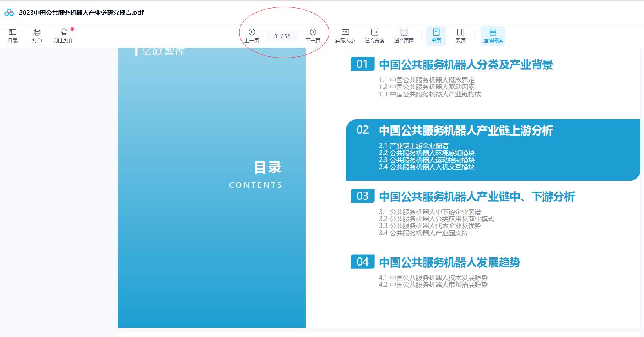Click 4.1 中国公共服务机器人技术发展趋势
This screenshot has height=337, width=644.
click(x=433, y=278)
